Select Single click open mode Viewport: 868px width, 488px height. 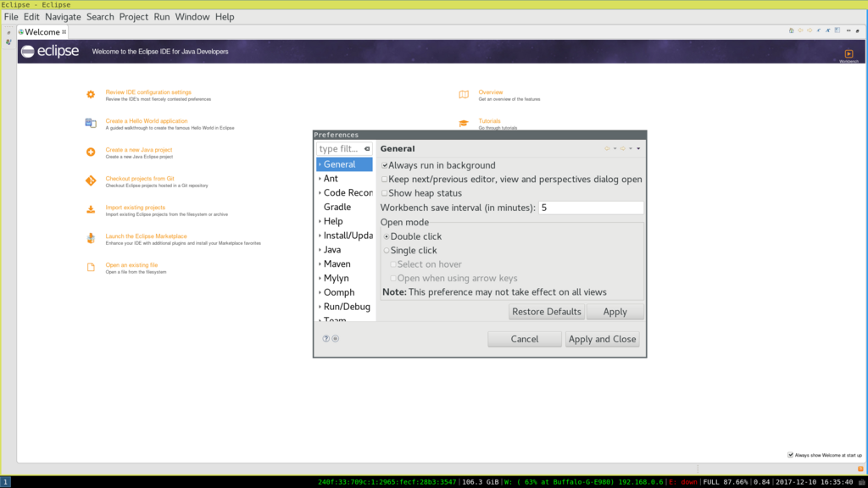[387, 250]
